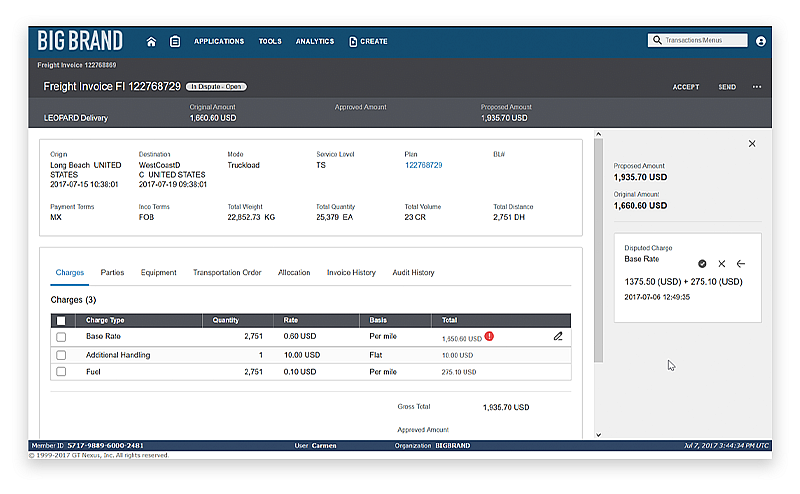Click the Total Weight value 22,852.73 KG

[x=251, y=217]
